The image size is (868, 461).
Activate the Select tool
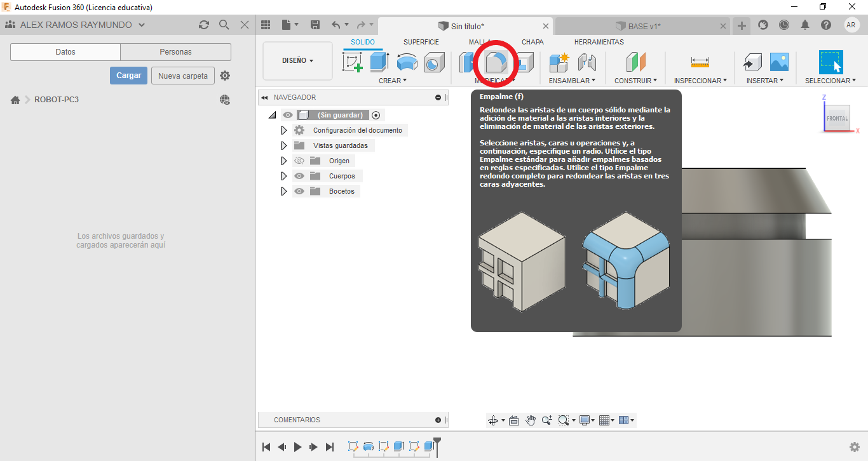831,62
